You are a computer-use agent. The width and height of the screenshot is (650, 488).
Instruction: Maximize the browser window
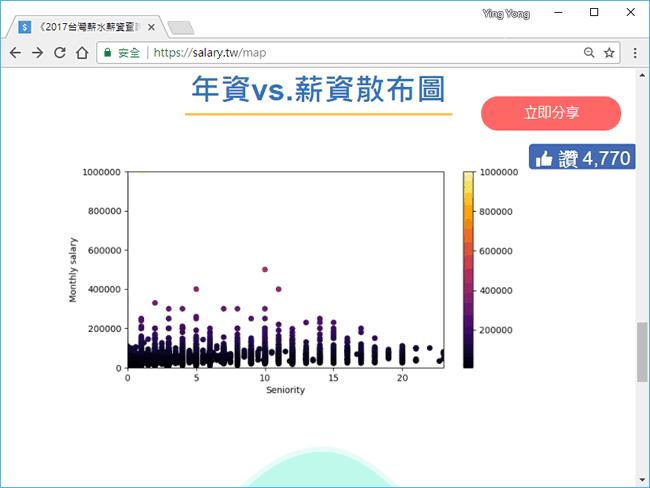[594, 12]
